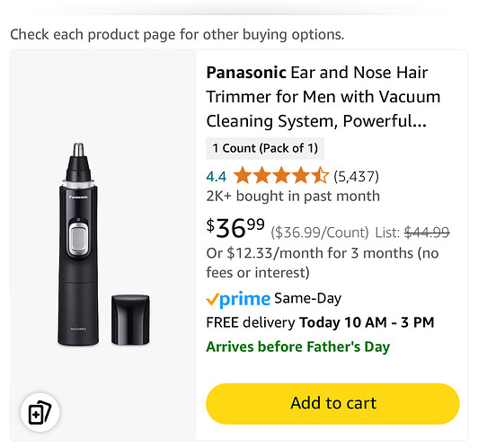Click the Add to cart button
478x448 pixels.
pyautogui.click(x=332, y=403)
